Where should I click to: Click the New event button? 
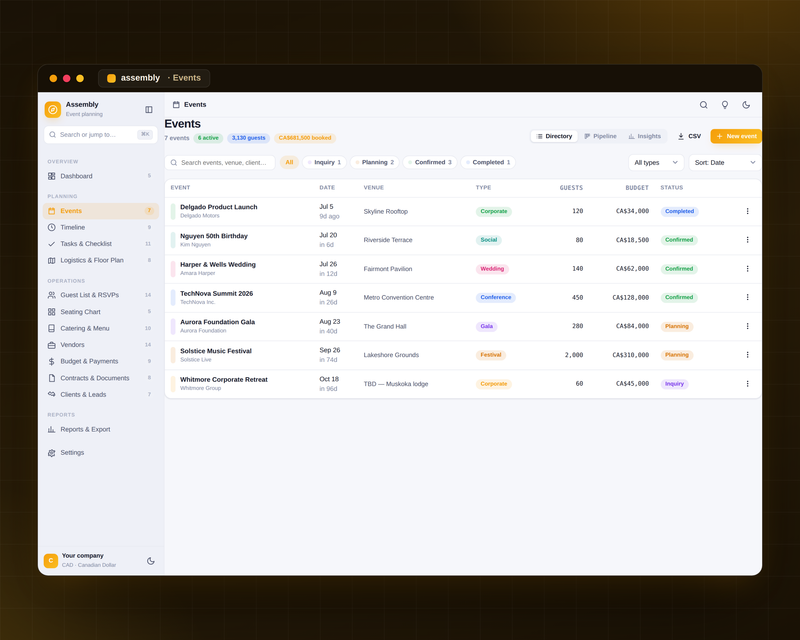[736, 136]
